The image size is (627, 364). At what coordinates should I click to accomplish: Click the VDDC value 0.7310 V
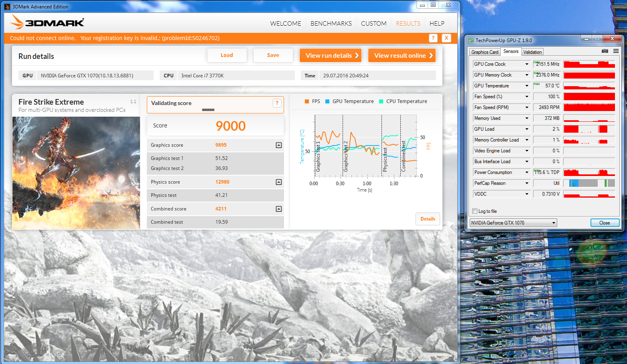point(547,194)
